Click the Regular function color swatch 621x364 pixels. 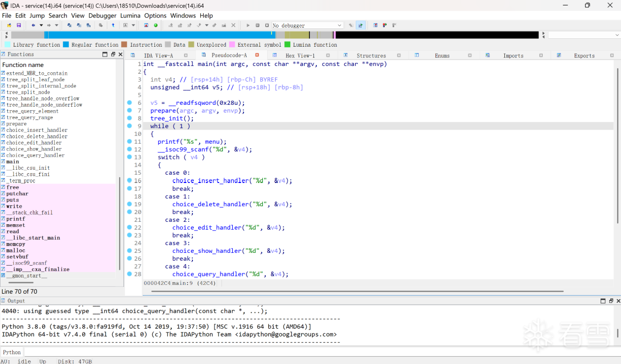pos(66,45)
